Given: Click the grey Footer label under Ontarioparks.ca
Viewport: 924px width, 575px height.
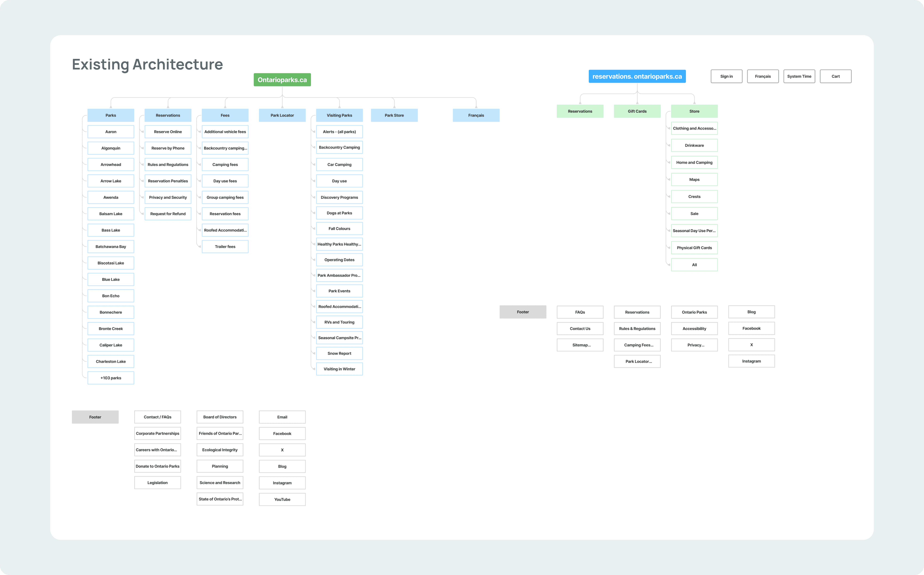Looking at the screenshot, I should click(95, 417).
